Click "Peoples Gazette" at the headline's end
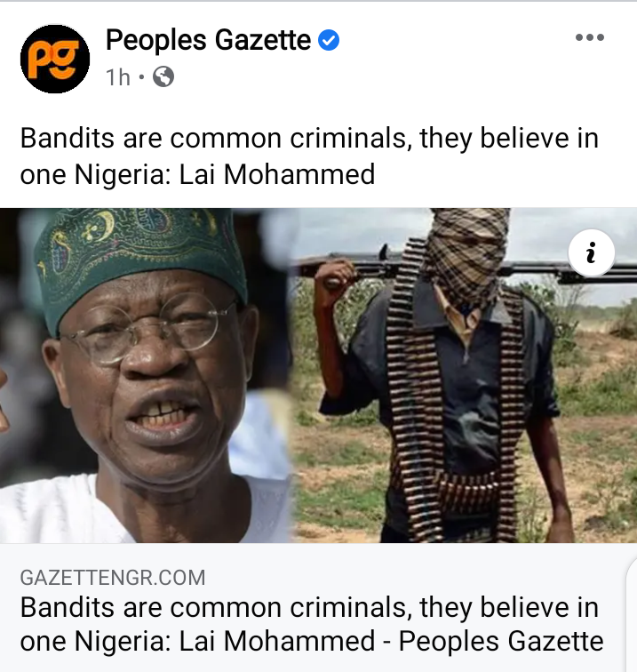Viewport: 637px width, 672px height. (501, 641)
